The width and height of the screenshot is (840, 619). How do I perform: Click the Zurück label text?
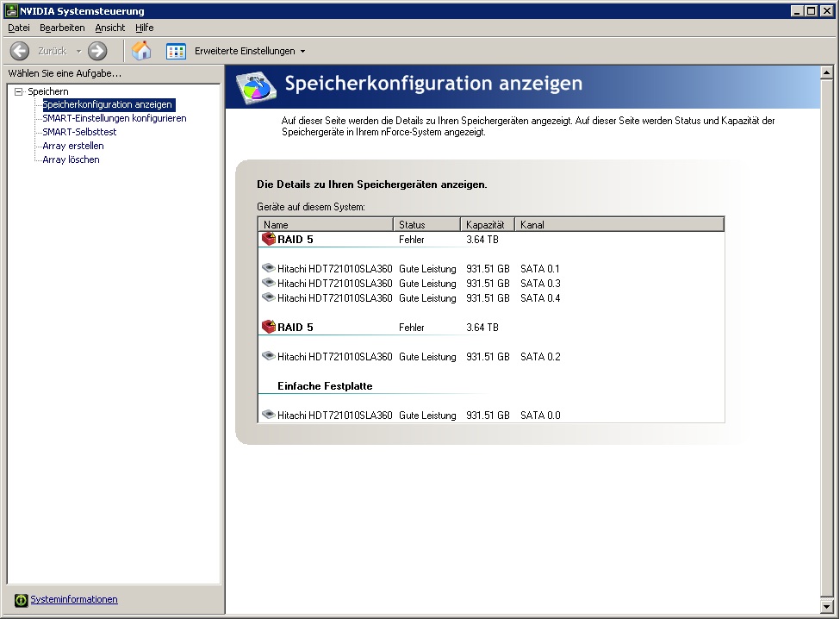pyautogui.click(x=52, y=52)
